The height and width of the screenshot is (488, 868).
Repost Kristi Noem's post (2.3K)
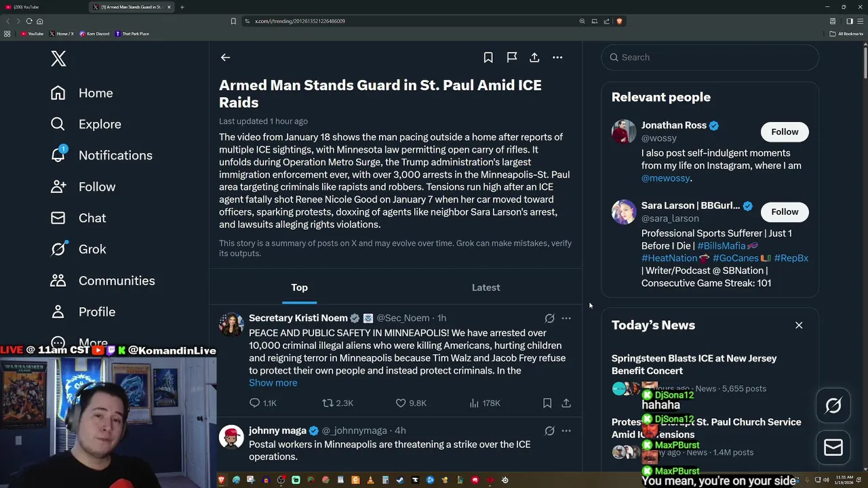(338, 403)
